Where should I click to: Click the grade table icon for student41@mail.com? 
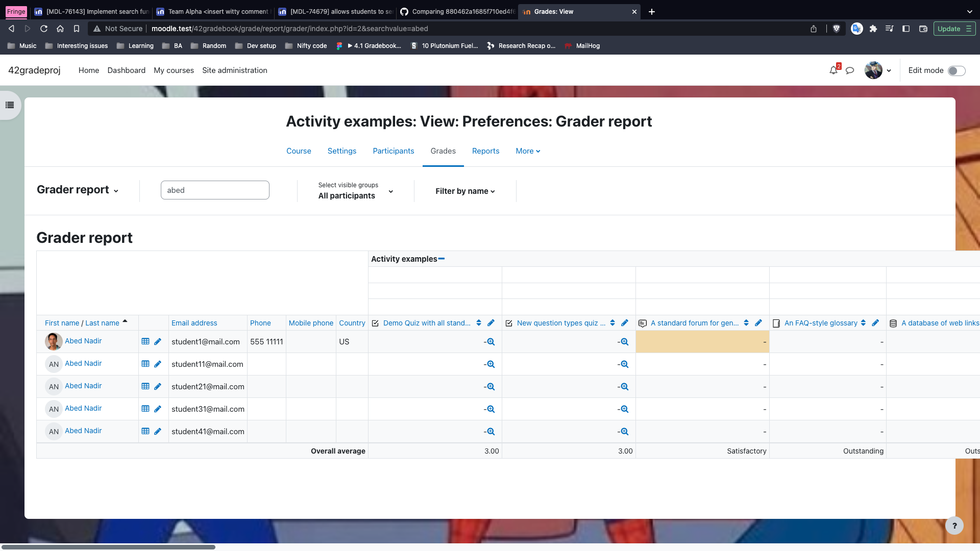click(145, 431)
